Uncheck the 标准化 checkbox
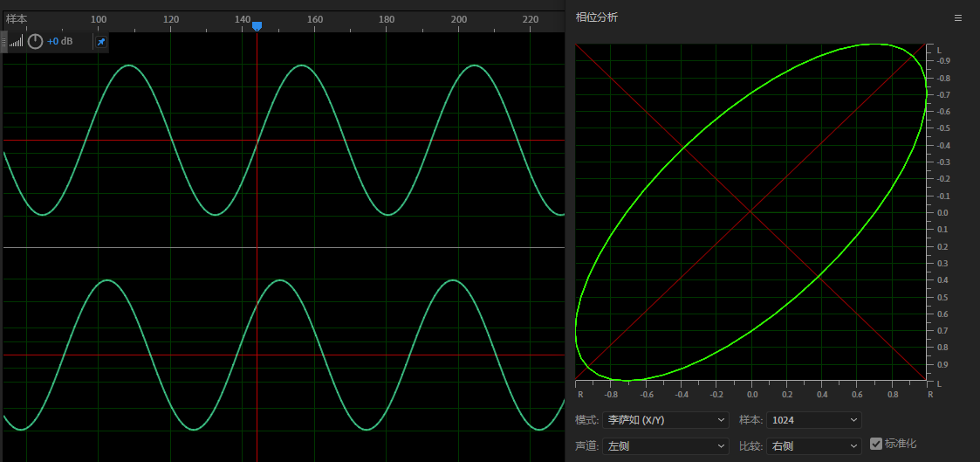The image size is (980, 462). 876,444
